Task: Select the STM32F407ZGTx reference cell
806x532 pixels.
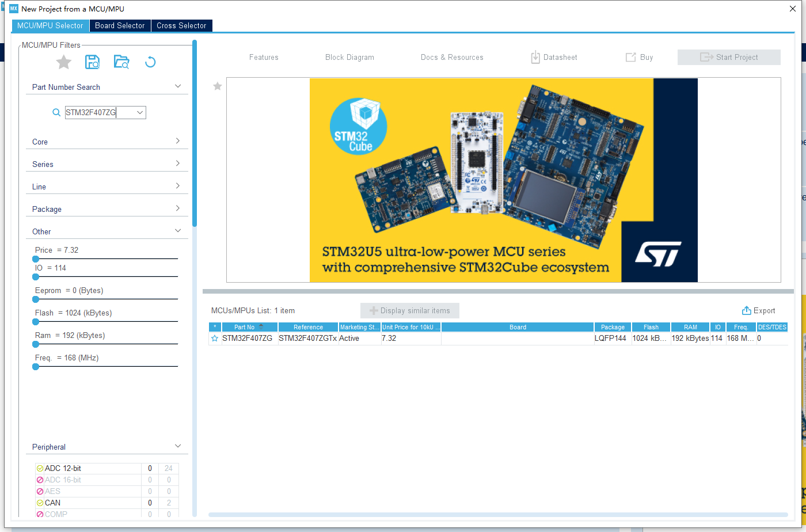Action: 308,339
